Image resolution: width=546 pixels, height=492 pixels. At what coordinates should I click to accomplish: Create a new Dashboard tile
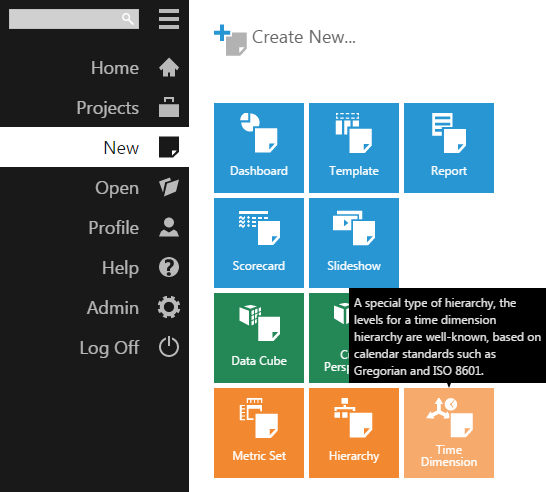(259, 148)
